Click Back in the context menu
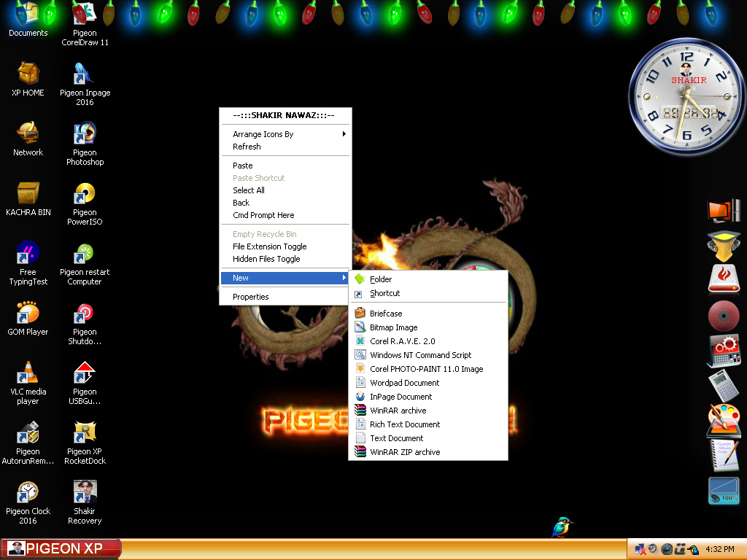The width and height of the screenshot is (747, 560). tap(285, 203)
